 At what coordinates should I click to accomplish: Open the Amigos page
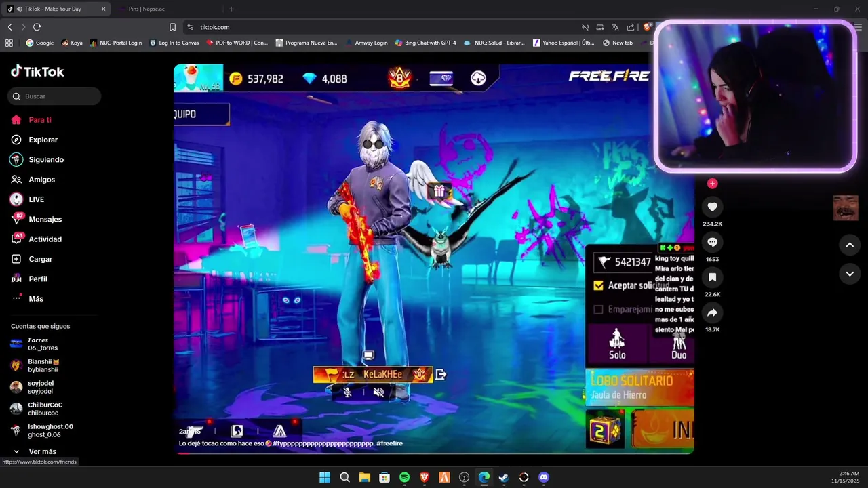(33, 180)
